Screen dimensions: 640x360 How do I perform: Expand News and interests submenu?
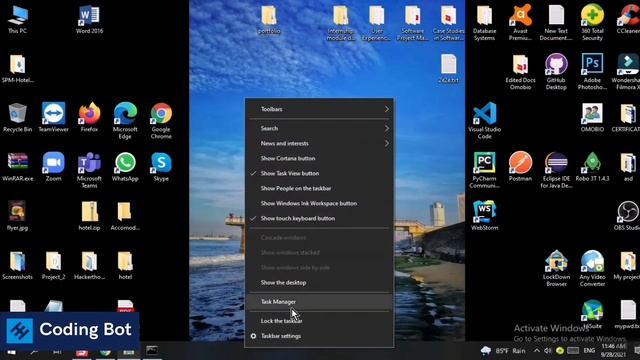(320, 143)
